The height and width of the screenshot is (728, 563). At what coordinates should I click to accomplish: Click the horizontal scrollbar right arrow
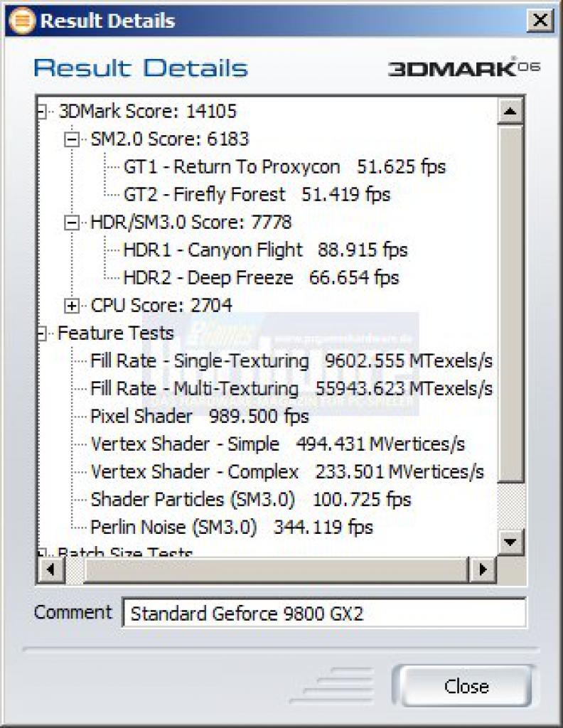point(482,569)
